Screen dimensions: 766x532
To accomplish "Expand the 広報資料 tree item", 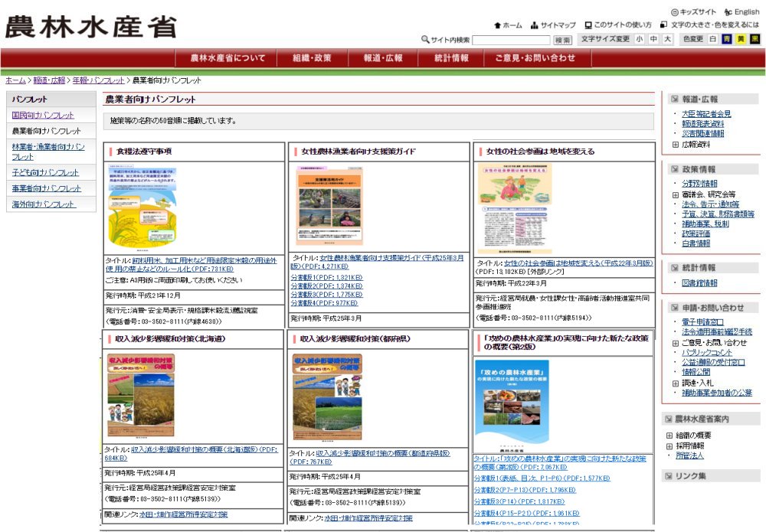I will 675,145.
